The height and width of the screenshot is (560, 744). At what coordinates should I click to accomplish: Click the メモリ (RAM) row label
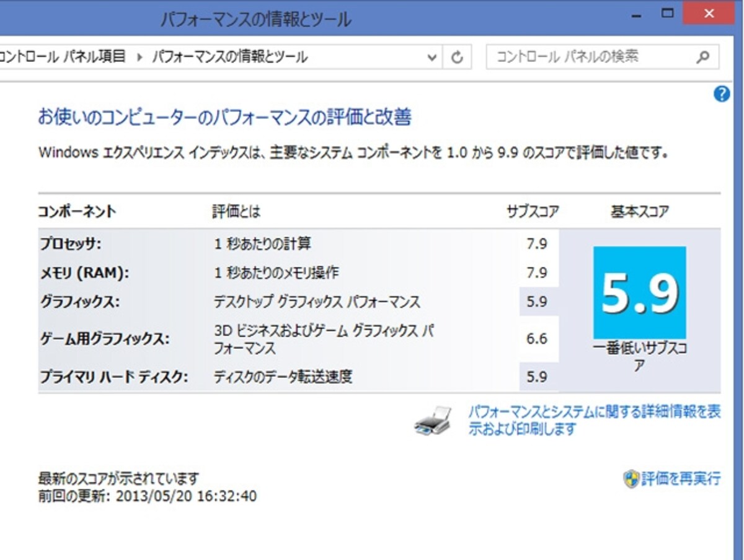pyautogui.click(x=84, y=273)
